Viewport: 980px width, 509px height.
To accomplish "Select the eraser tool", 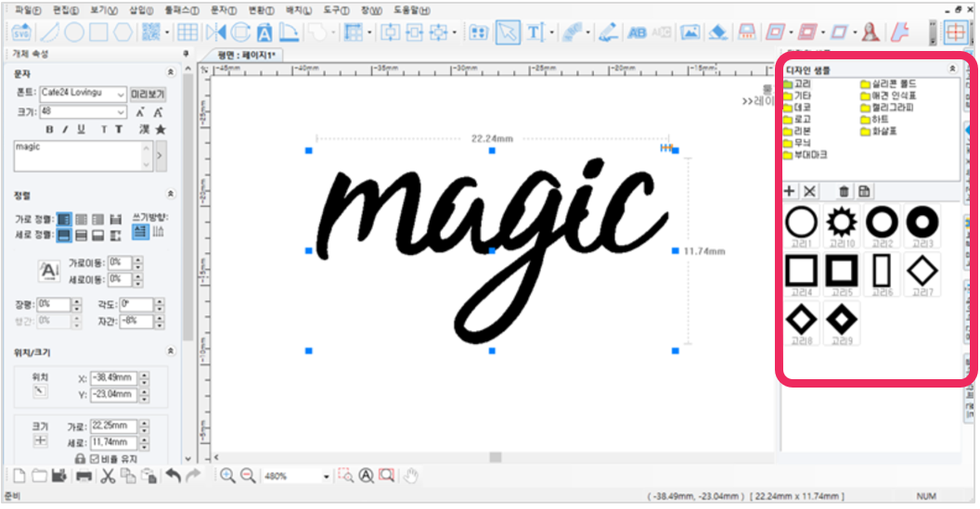I will (x=718, y=32).
